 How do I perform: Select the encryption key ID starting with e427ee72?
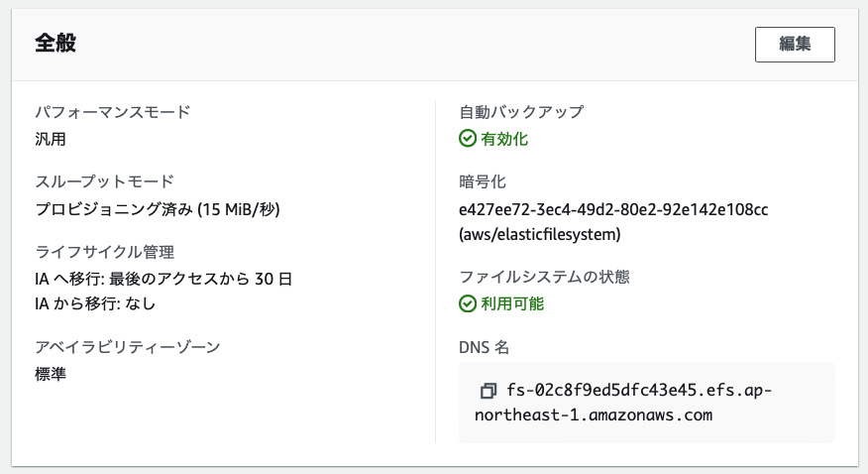(614, 209)
